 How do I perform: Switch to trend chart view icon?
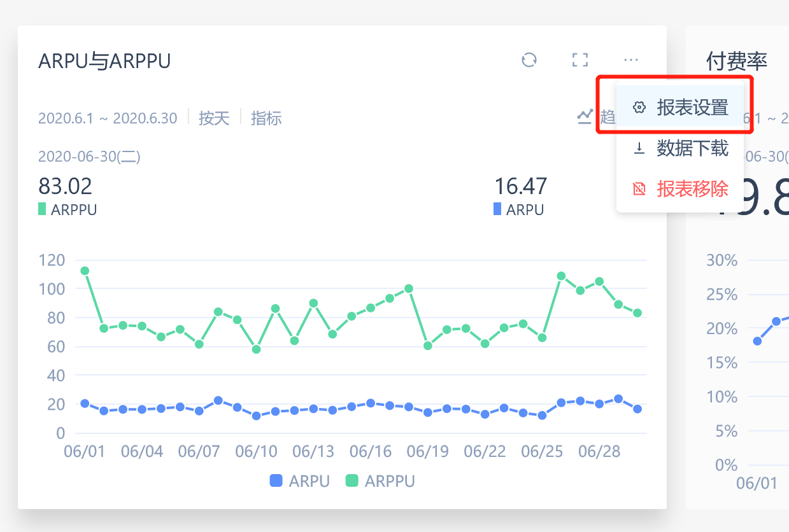585,116
